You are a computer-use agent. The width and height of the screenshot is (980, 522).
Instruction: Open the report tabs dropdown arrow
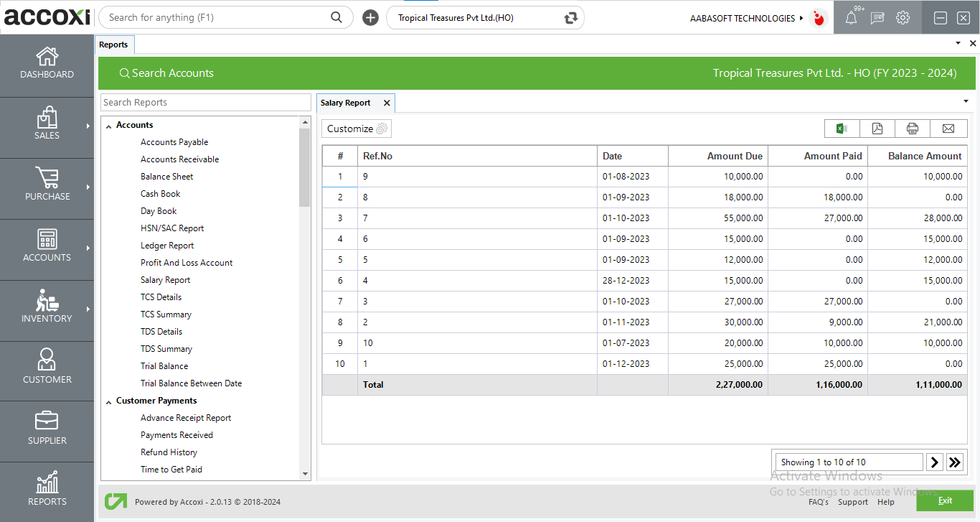(x=965, y=101)
